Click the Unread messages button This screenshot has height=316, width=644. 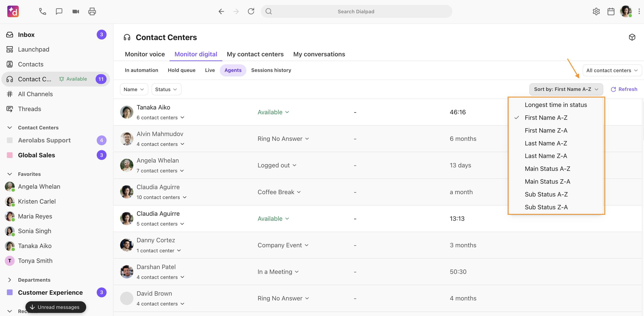click(x=56, y=307)
